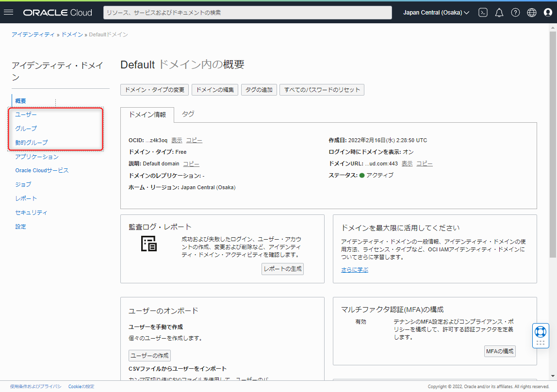Image resolution: width=557 pixels, height=392 pixels.
Task: Open 設定 in the sidebar
Action: tap(20, 227)
